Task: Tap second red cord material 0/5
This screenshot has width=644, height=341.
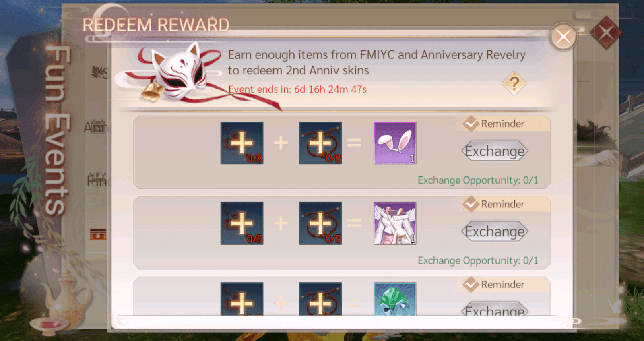Action: point(320,223)
